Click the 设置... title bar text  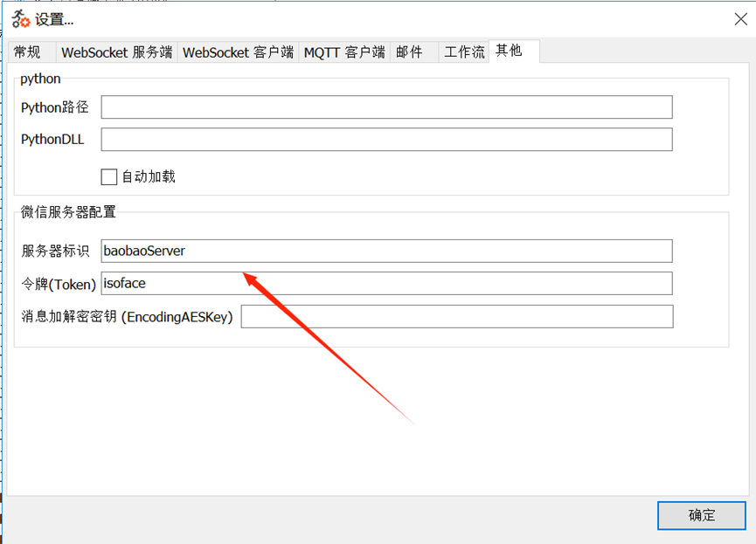point(54,19)
